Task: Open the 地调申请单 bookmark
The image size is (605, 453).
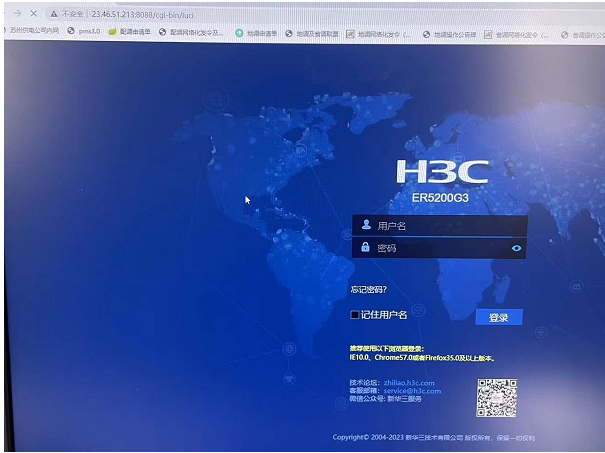Action: point(256,33)
